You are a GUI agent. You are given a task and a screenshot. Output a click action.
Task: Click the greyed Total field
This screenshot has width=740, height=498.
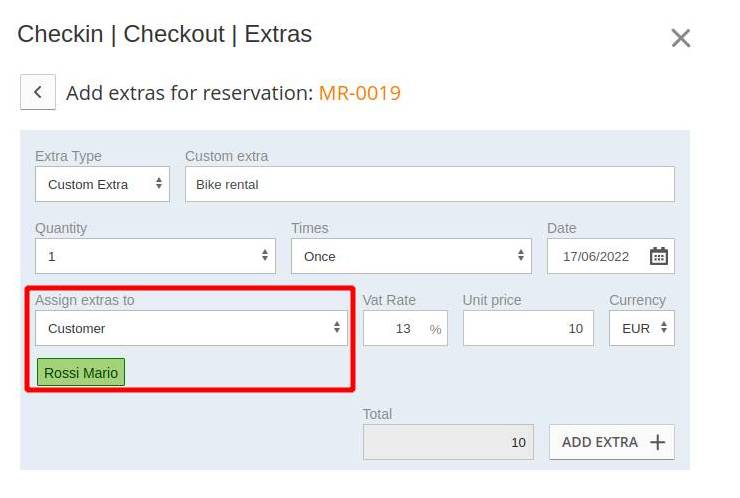click(448, 442)
